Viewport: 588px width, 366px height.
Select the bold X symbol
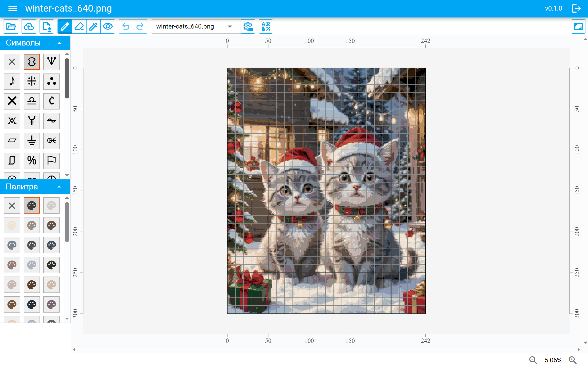coord(12,101)
